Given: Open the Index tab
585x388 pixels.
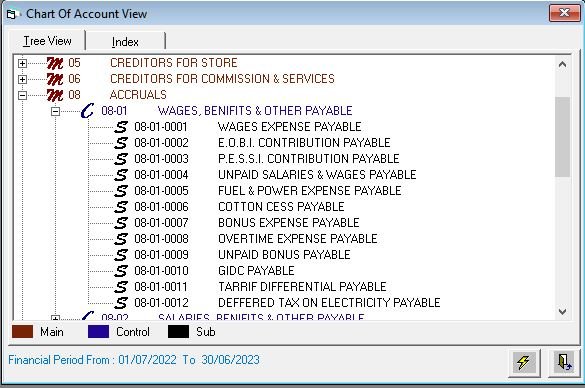Looking at the screenshot, I should (x=125, y=42).
